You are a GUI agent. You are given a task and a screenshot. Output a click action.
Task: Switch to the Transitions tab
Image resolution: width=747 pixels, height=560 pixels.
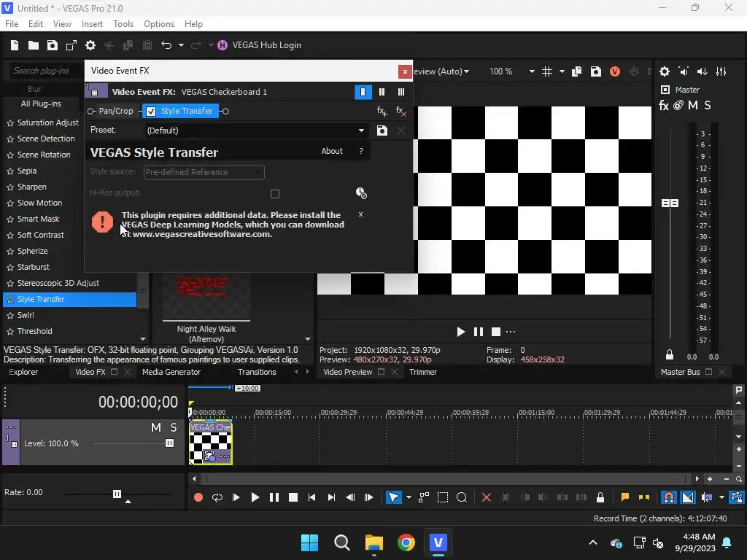(257, 372)
